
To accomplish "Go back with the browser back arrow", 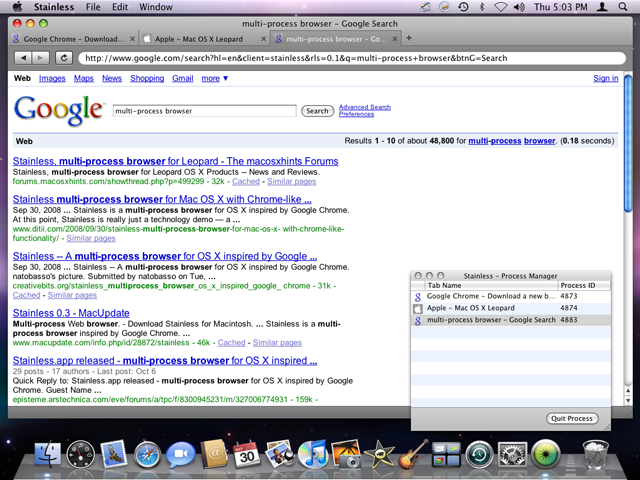I will pyautogui.click(x=23, y=58).
